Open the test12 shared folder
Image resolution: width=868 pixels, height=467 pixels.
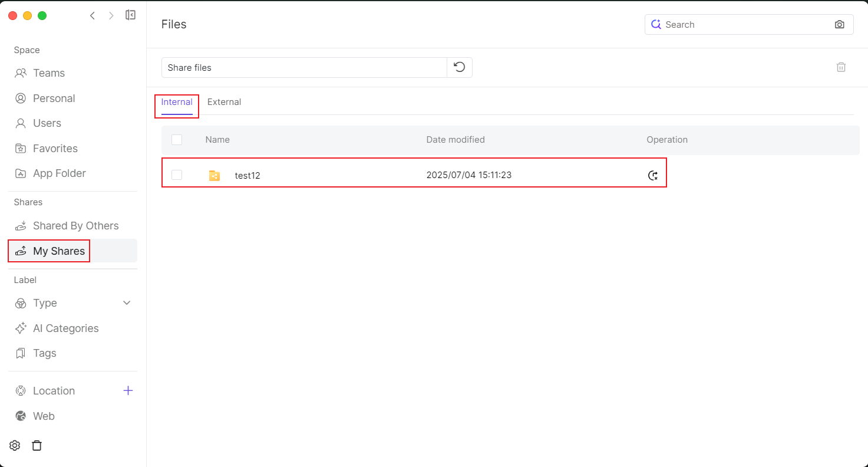click(247, 176)
